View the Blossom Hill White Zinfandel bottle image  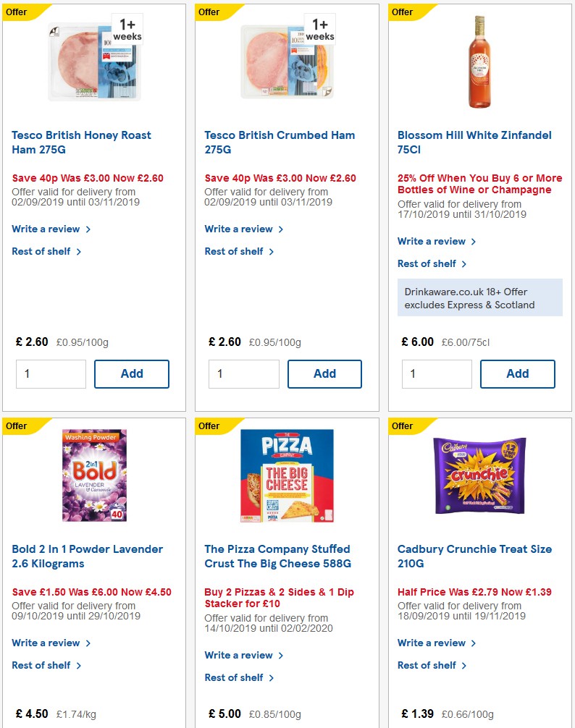tap(479, 62)
